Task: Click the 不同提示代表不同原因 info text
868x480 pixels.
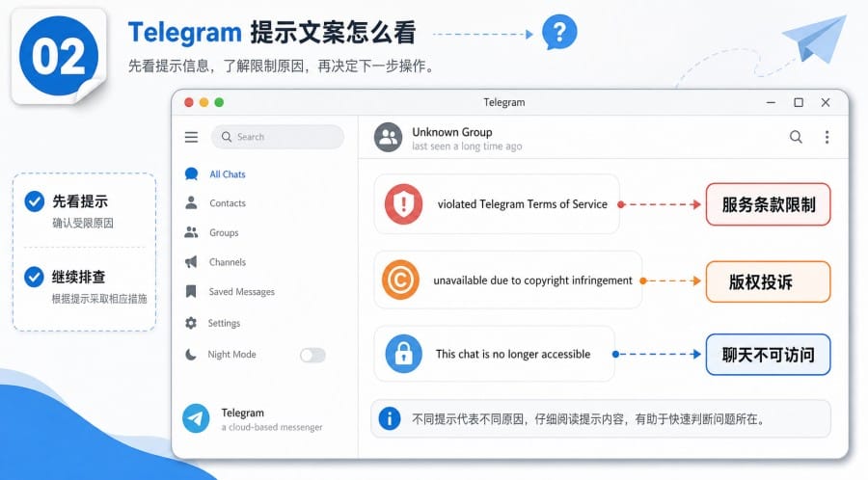Action: click(x=588, y=419)
